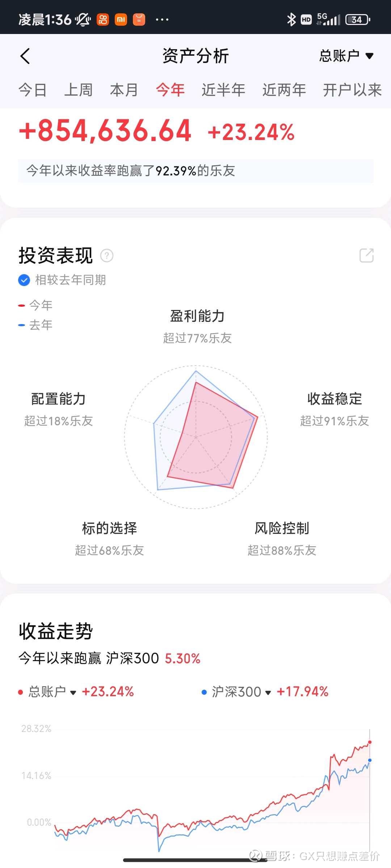
Task: Tap the 风险控制 radar label
Action: coord(282,528)
